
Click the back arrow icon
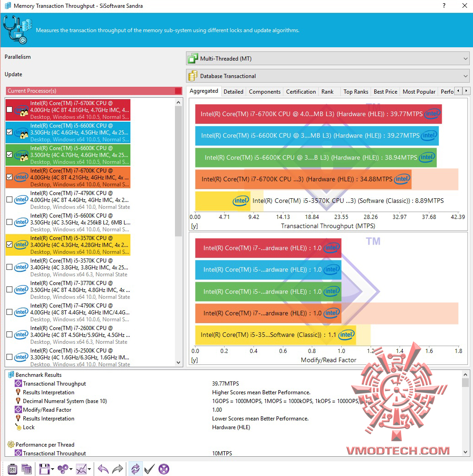(x=103, y=469)
